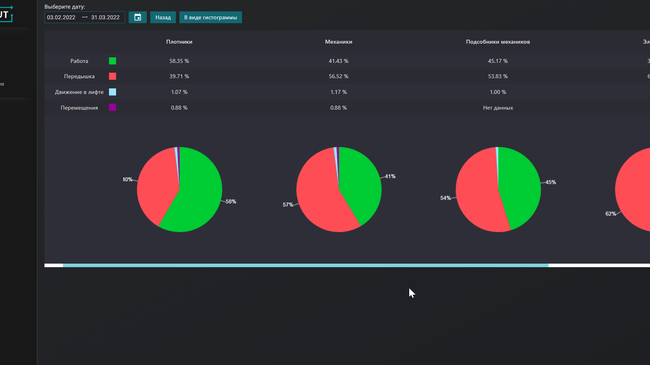Image resolution: width=650 pixels, height=365 pixels.
Task: Click the horizontal scrollbar thumb
Action: click(306, 265)
